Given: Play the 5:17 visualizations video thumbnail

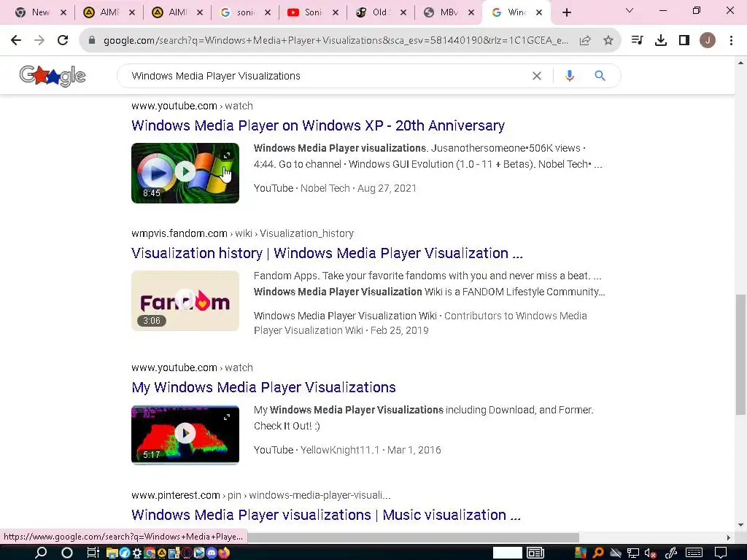Looking at the screenshot, I should [185, 435].
